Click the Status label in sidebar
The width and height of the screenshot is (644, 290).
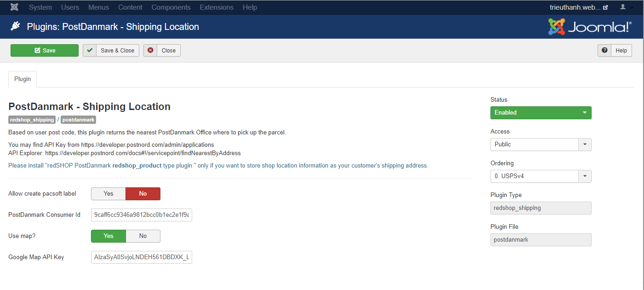[x=499, y=100]
